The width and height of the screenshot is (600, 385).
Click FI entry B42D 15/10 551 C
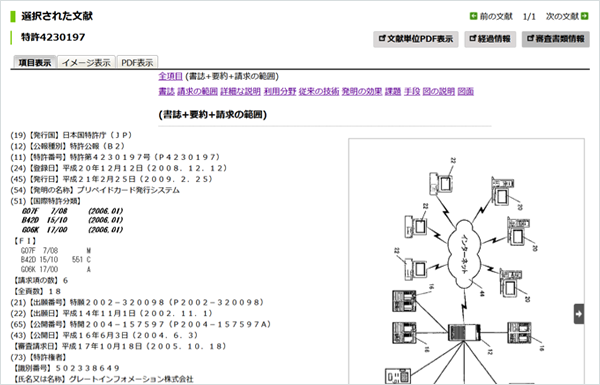[56, 260]
